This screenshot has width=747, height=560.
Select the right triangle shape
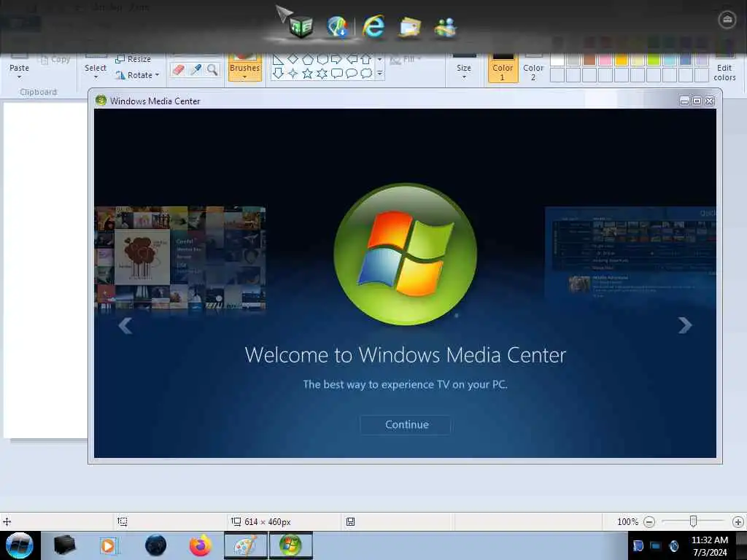pos(278,59)
